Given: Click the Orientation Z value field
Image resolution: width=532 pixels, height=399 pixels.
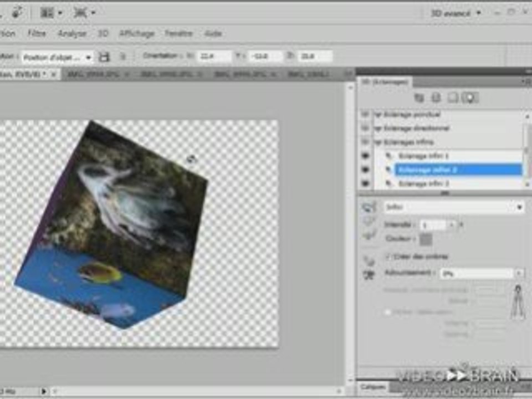Looking at the screenshot, I should point(315,57).
